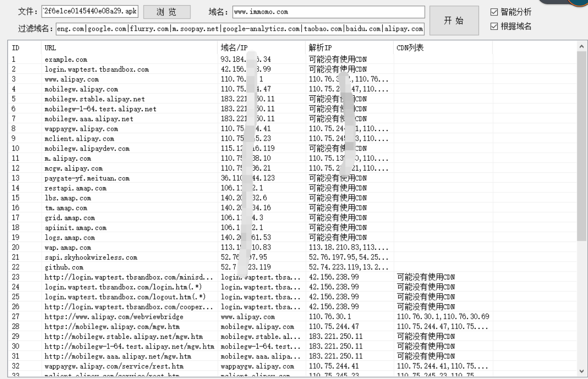Viewport: 588px width, 379px height.
Task: Click the 域名/IP column header
Action: pyautogui.click(x=262, y=48)
